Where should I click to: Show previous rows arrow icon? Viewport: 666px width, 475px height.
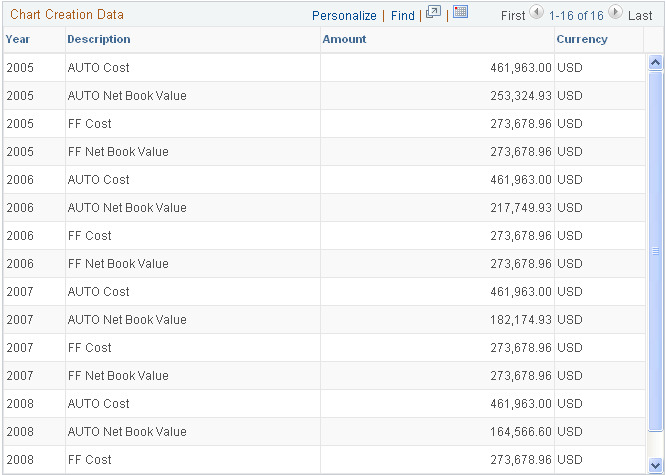coord(537,12)
